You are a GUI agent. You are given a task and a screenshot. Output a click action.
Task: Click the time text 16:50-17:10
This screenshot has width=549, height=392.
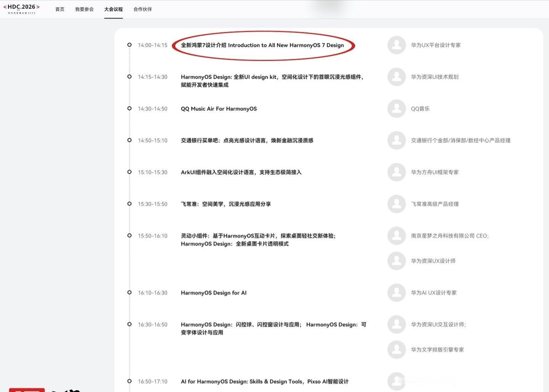pos(152,381)
